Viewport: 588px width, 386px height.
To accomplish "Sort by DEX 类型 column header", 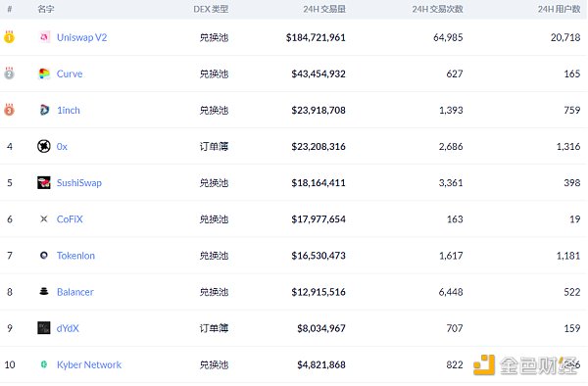I will pyautogui.click(x=211, y=9).
